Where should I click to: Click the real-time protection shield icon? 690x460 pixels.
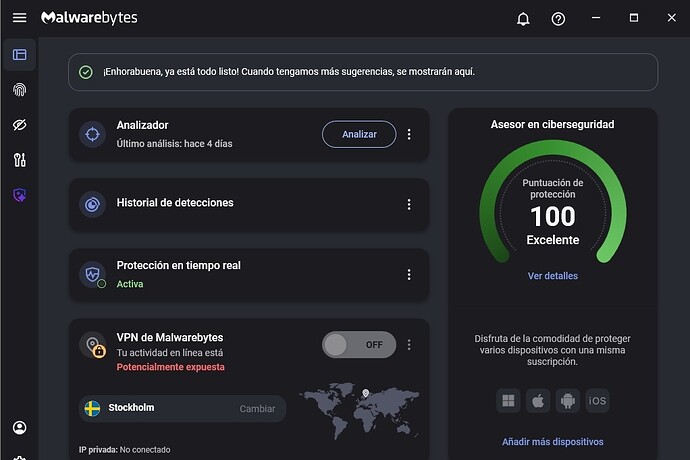pos(93,275)
